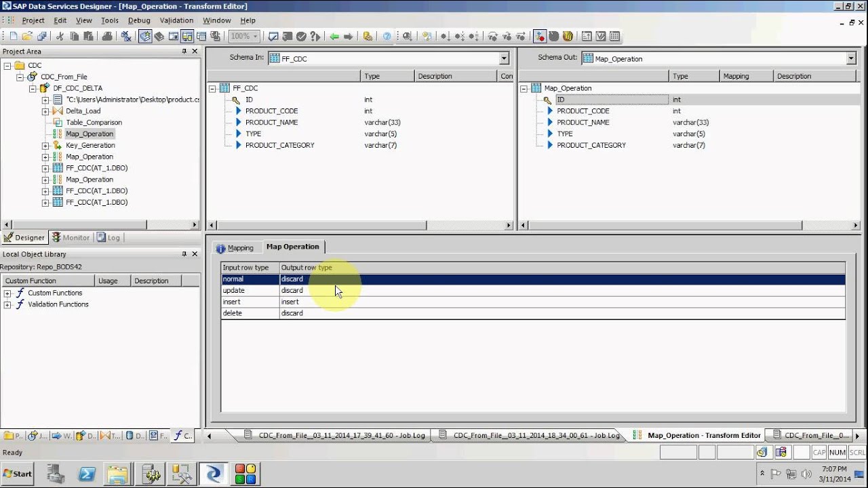Viewport: 868px width, 488px height.
Task: Click the Windows Start button
Action: 18,474
